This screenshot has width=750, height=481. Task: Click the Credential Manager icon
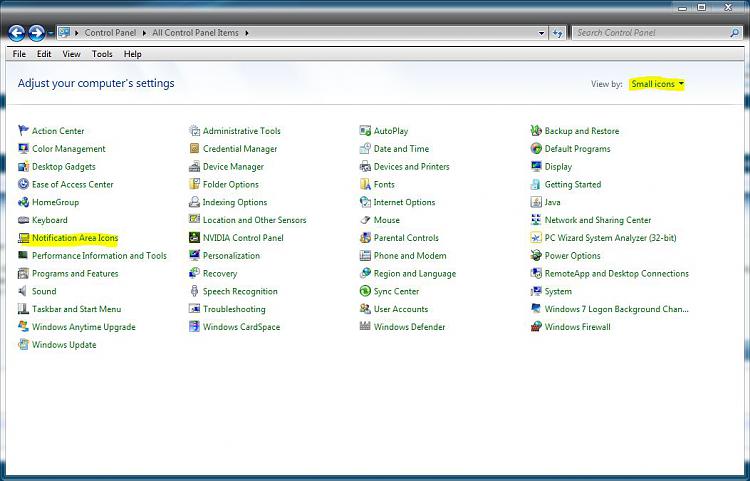194,148
